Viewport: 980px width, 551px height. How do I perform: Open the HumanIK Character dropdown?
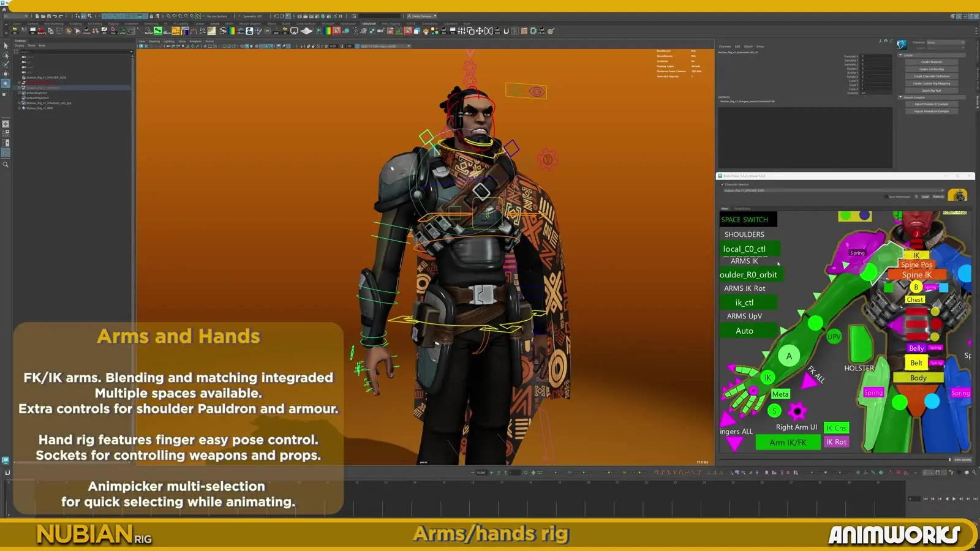[946, 43]
